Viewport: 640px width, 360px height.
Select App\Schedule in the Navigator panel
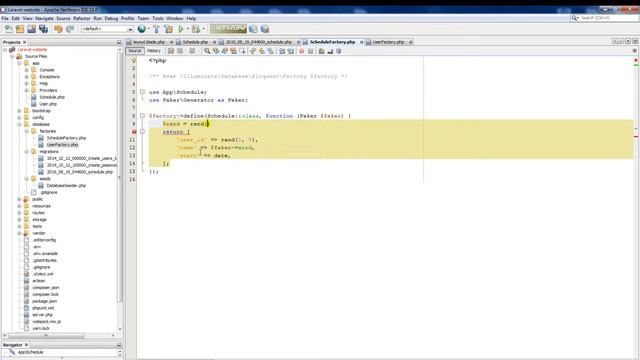coord(30,352)
